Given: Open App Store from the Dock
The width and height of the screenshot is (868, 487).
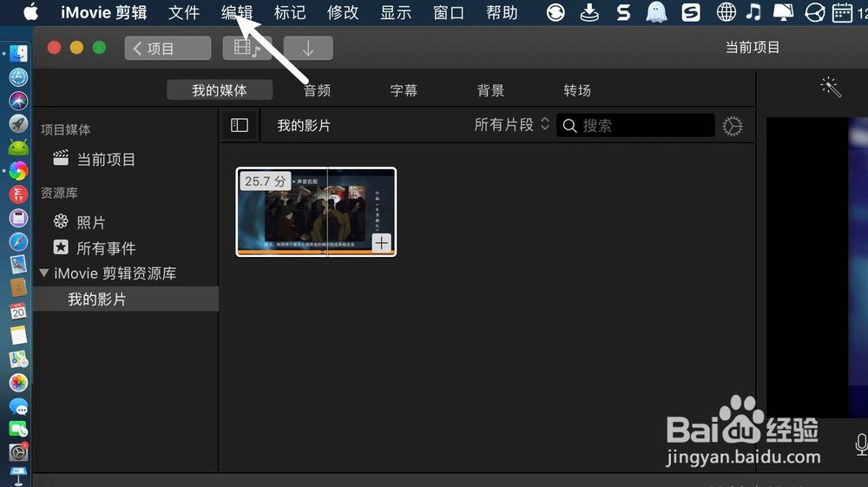Looking at the screenshot, I should point(18,77).
